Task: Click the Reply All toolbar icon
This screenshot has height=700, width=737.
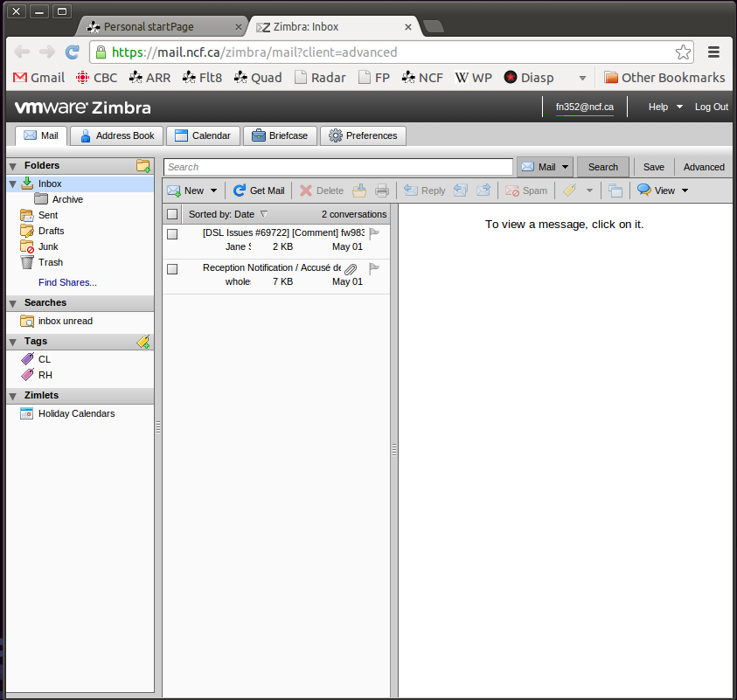Action: click(x=461, y=190)
